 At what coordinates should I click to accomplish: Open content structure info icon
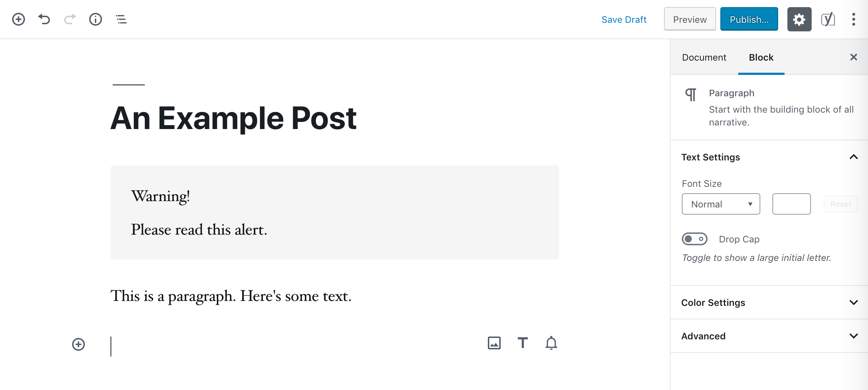point(96,19)
